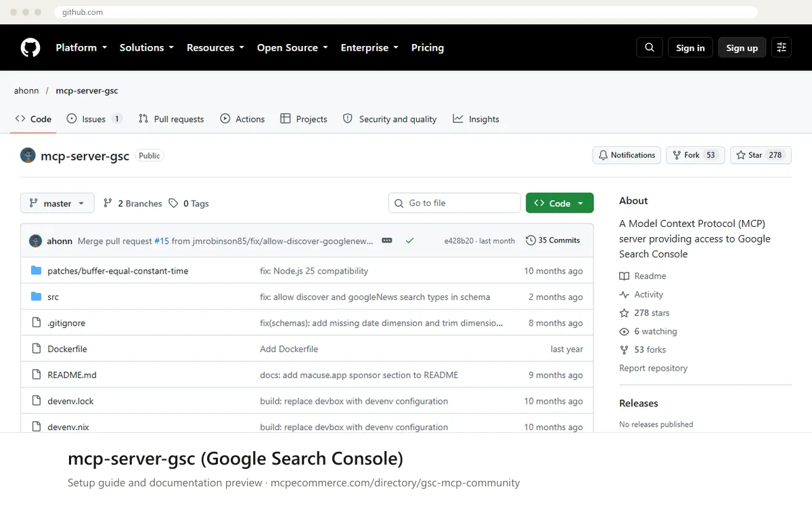Click ahonn's commit author avatar

pyautogui.click(x=35, y=240)
